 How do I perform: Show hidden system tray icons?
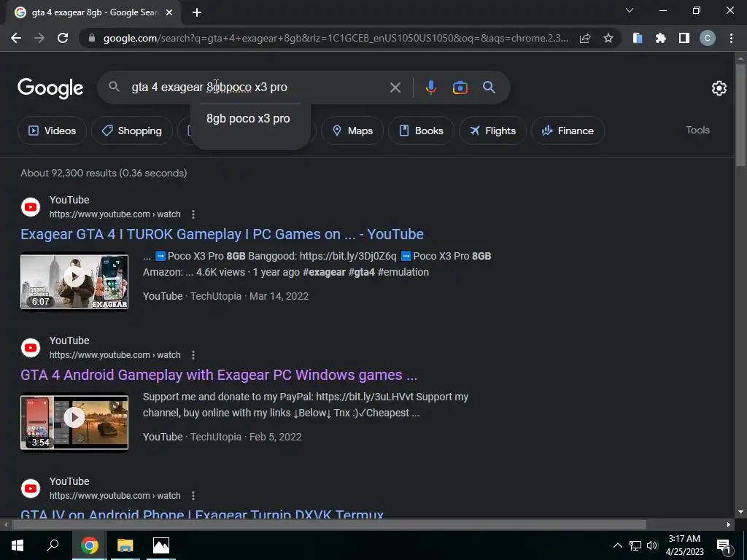pyautogui.click(x=617, y=545)
